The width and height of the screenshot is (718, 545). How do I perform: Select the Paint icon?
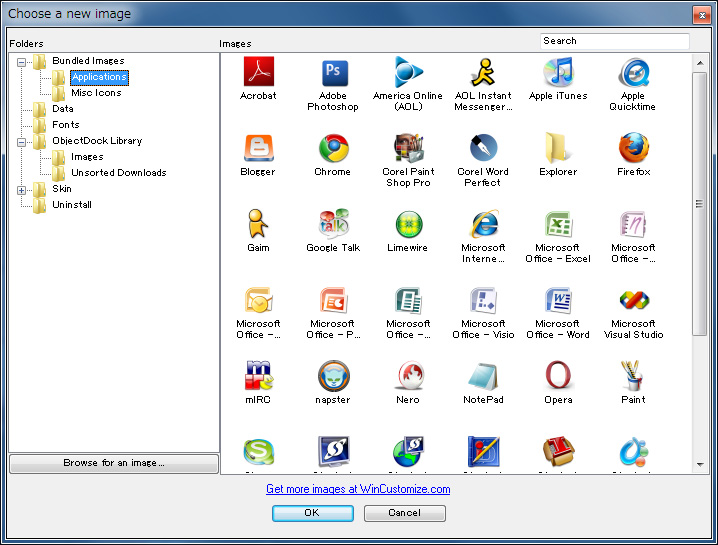[x=632, y=376]
